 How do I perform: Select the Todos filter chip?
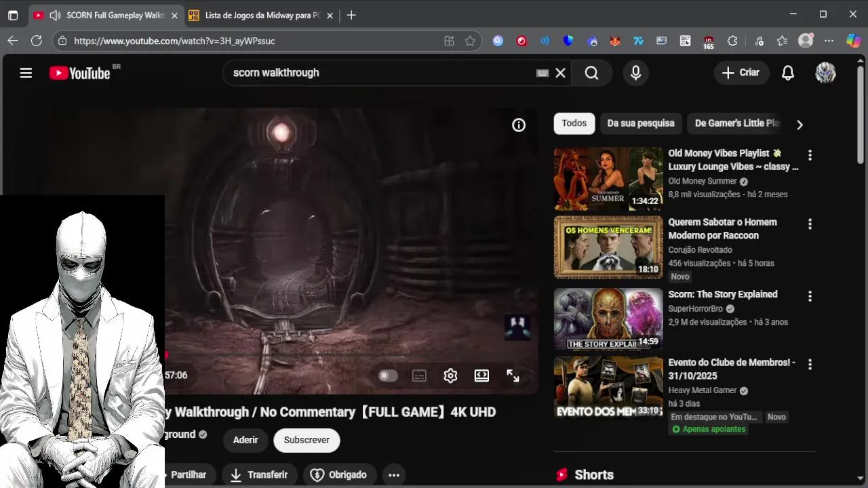[x=574, y=123]
